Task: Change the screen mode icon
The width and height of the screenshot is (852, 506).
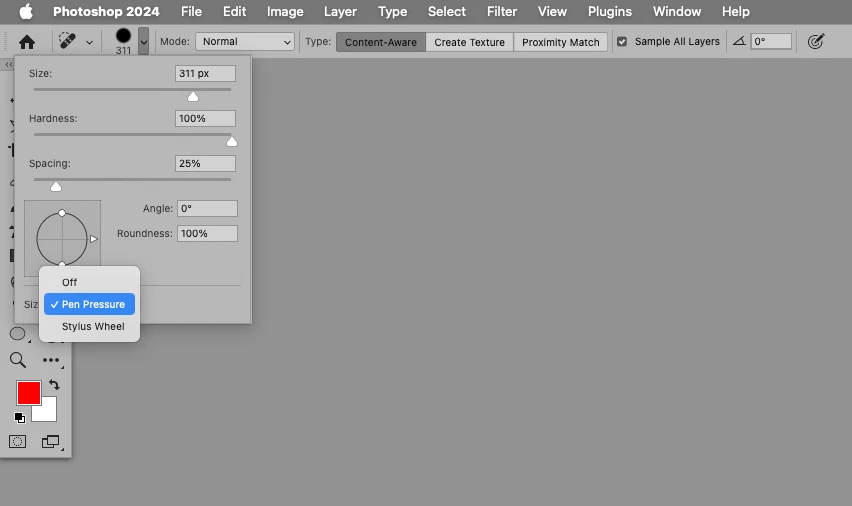Action: (51, 441)
